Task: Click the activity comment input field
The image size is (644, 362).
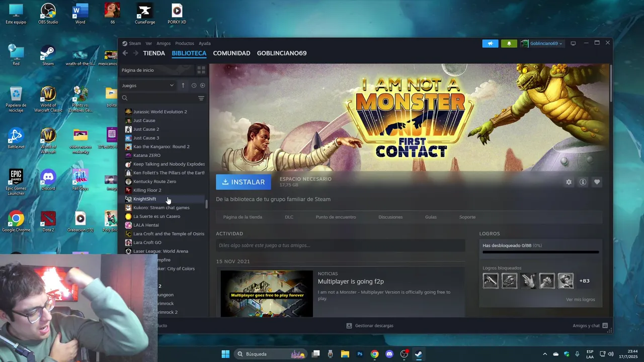Action: 341,245
